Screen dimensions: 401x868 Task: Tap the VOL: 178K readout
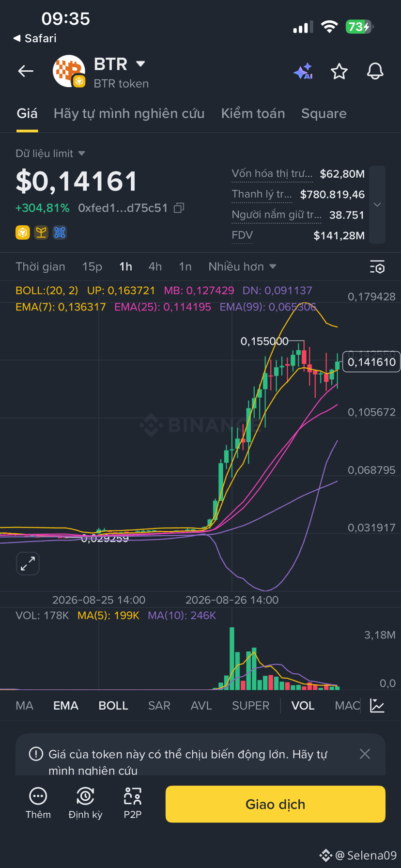[42, 616]
